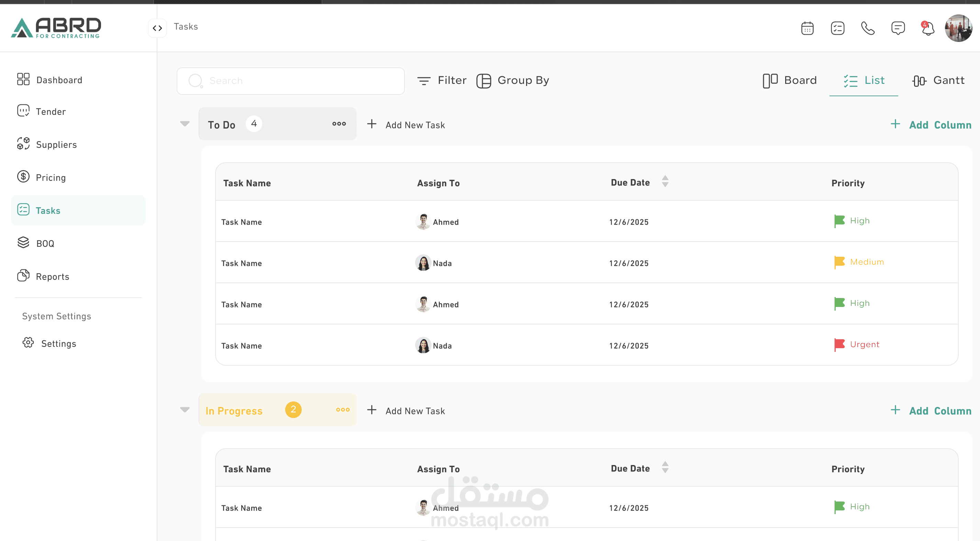
Task: Click the user profile avatar
Action: (x=958, y=28)
